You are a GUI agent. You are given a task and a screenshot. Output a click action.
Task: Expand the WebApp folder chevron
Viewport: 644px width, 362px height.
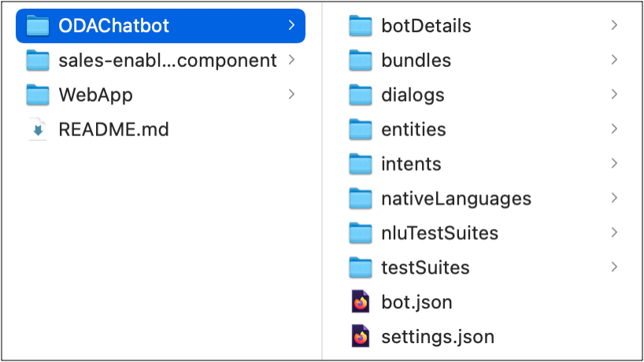[291, 94]
